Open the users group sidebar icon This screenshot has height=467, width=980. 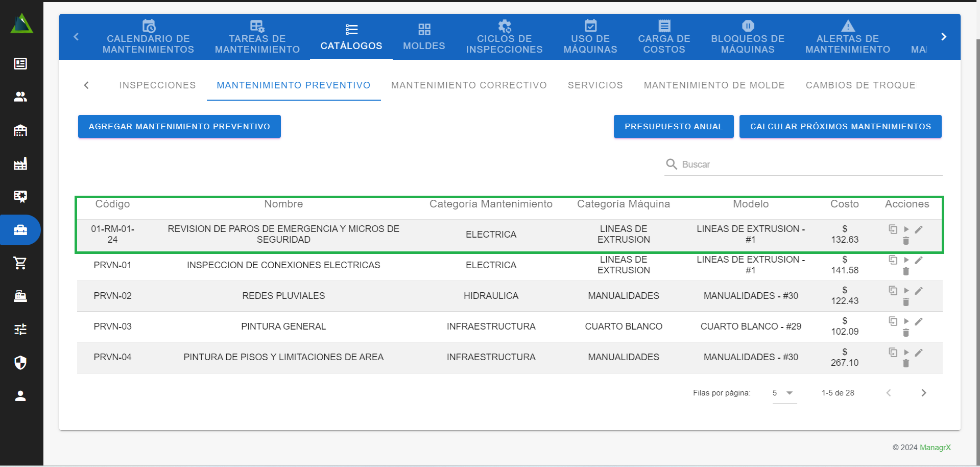[x=20, y=97]
